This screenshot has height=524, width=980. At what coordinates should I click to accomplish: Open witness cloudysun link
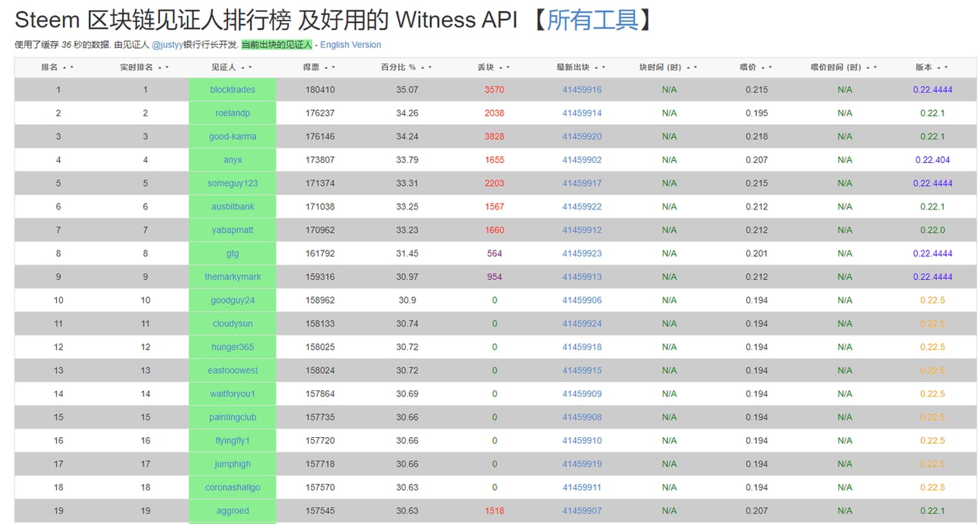[x=232, y=324]
